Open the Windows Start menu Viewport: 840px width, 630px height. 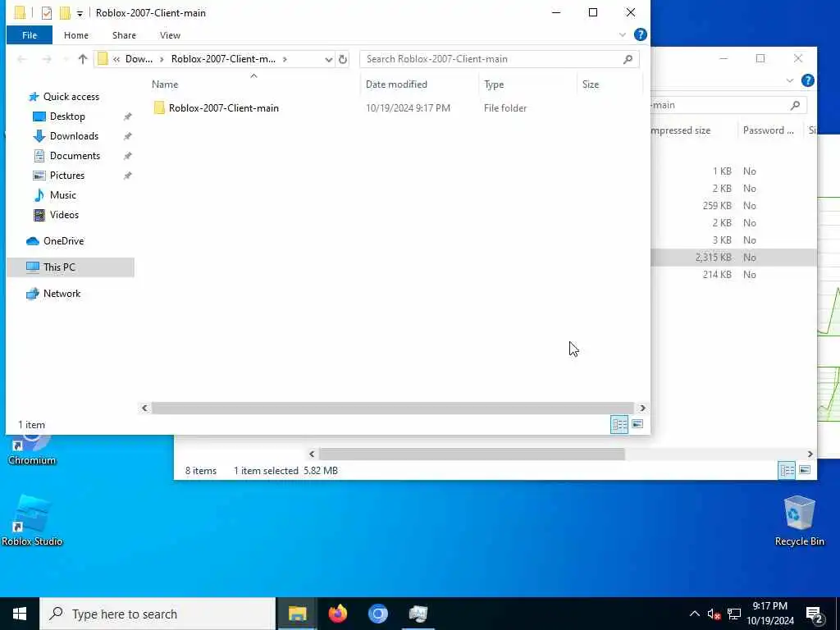[x=20, y=614]
